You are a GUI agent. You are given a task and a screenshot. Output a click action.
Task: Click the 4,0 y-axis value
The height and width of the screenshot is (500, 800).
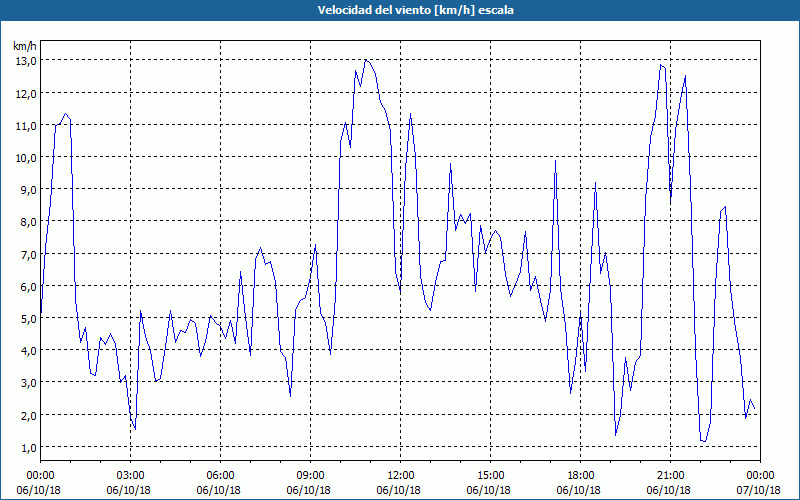pos(29,352)
